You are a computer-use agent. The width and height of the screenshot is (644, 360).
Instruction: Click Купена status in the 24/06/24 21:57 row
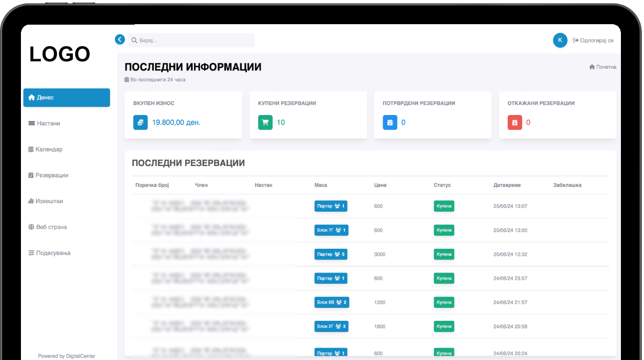[444, 303]
